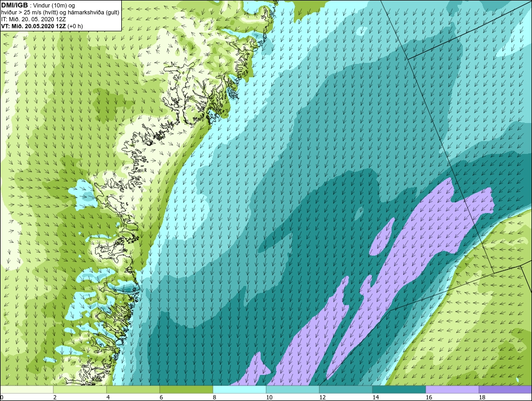Viewport: 532px width, 401px height.
Task: Click the legend label '4'
Action: coord(108,397)
